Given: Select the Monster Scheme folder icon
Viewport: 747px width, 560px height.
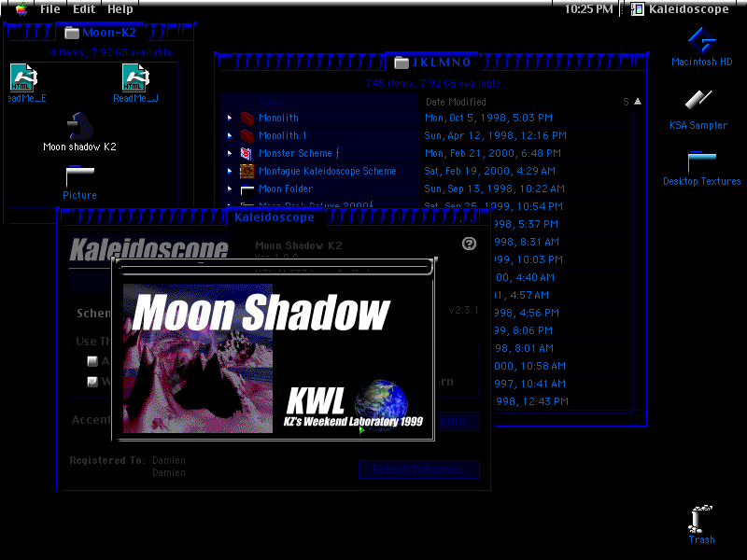Looking at the screenshot, I should click(247, 153).
